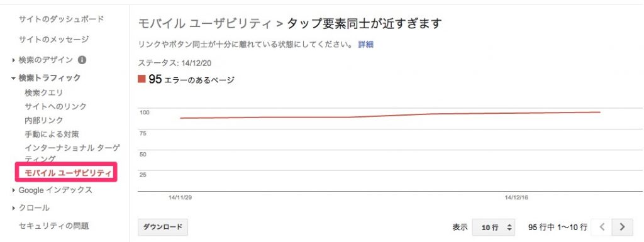Select 検索クエリ in sidebar
Screen dimensions: 644x242
[x=44, y=93]
